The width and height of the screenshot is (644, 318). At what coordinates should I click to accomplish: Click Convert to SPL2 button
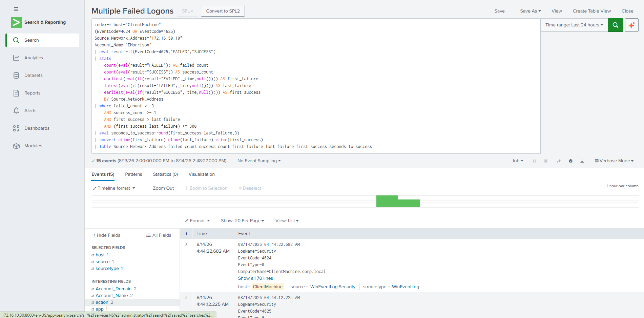pyautogui.click(x=223, y=11)
